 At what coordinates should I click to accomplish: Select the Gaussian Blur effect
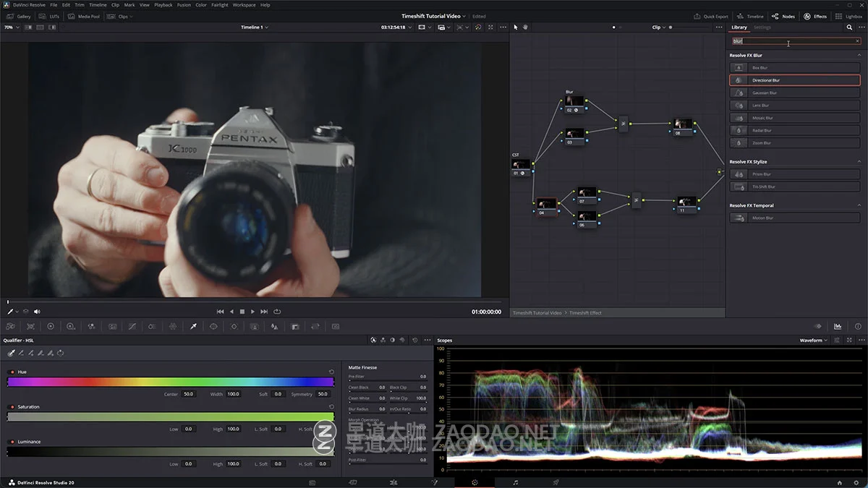(x=794, y=93)
